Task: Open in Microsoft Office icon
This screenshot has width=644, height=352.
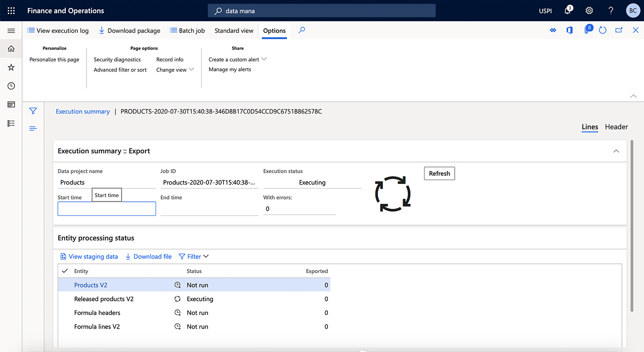Action: tap(569, 30)
